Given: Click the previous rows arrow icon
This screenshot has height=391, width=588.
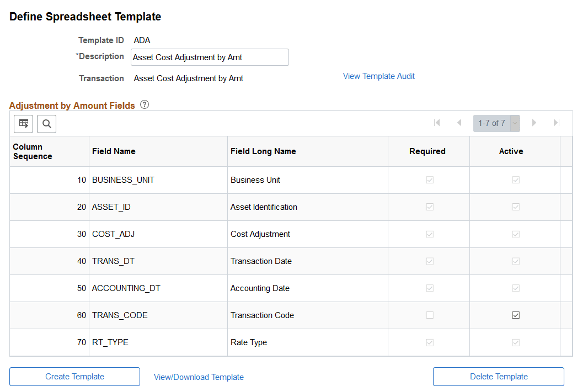Looking at the screenshot, I should point(459,123).
